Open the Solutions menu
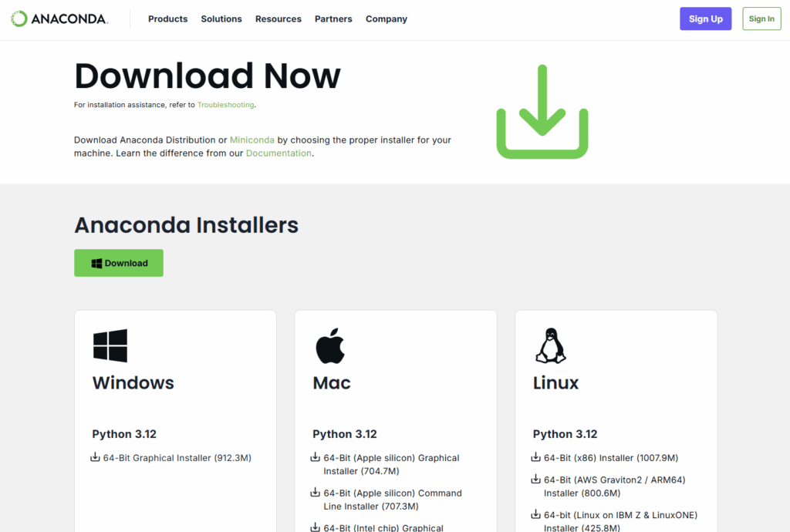The height and width of the screenshot is (532, 790). click(221, 19)
